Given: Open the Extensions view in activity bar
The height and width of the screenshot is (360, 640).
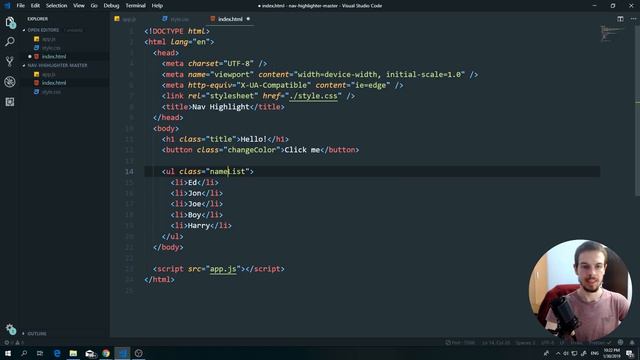Looking at the screenshot, I should [x=10, y=102].
